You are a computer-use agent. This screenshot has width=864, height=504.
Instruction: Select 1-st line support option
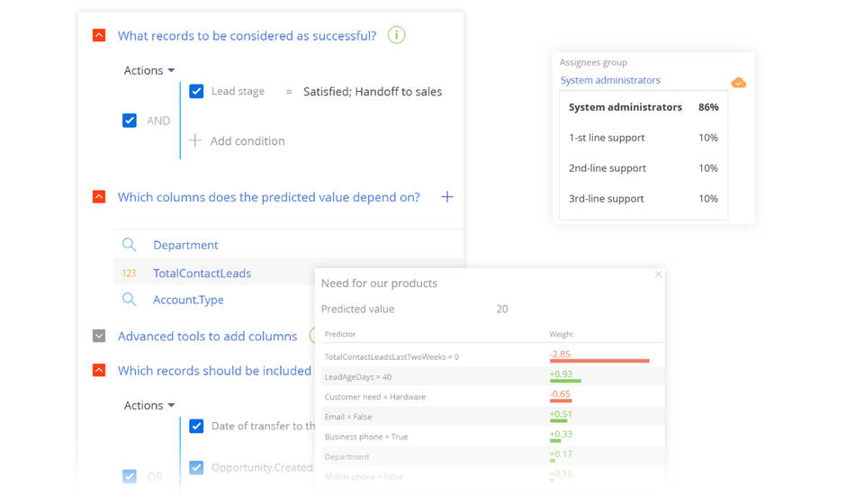[643, 138]
